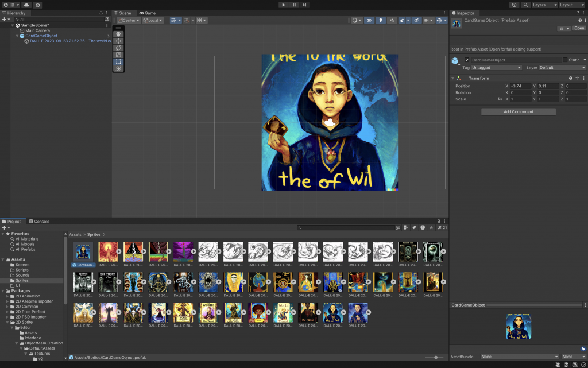The height and width of the screenshot is (368, 588).
Task: Select the Inspector tab
Action: click(x=463, y=13)
